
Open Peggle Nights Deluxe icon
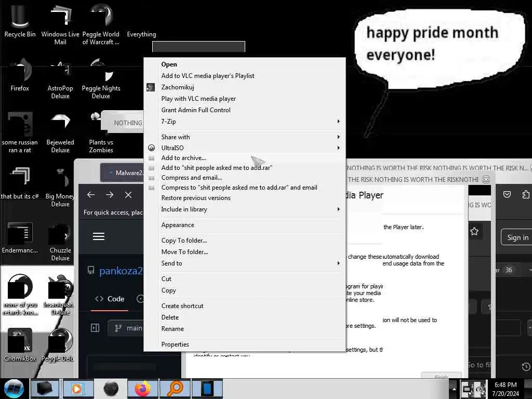coord(101,78)
